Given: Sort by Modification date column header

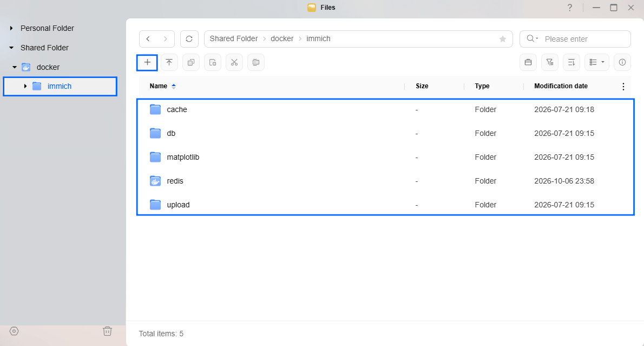Looking at the screenshot, I should (561, 86).
